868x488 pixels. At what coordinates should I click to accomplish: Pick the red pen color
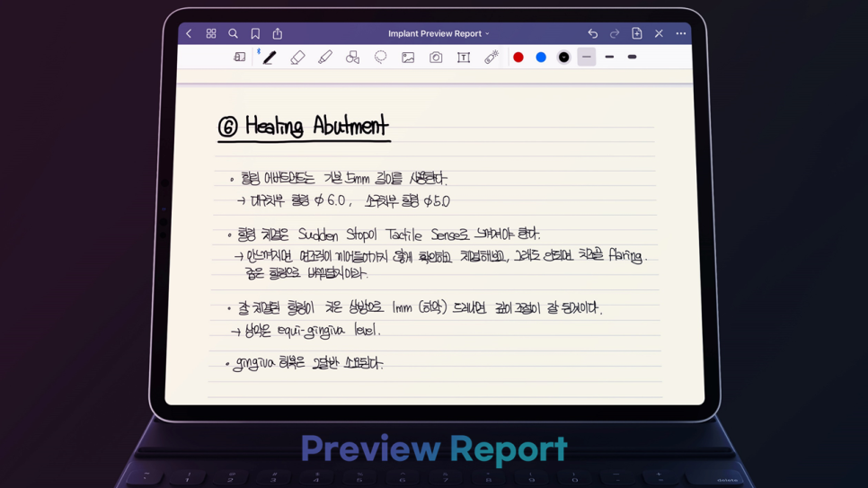[x=518, y=58]
